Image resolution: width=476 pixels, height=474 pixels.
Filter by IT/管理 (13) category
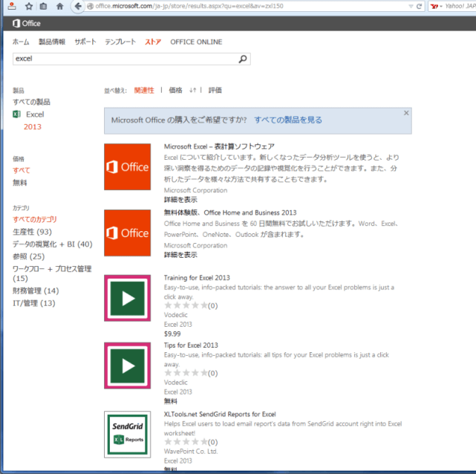(34, 303)
